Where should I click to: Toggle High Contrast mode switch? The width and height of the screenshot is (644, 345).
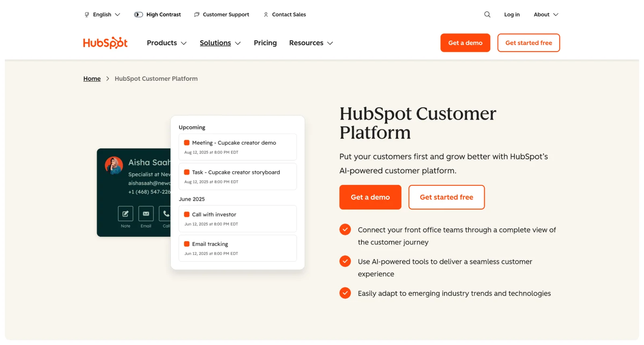point(138,14)
